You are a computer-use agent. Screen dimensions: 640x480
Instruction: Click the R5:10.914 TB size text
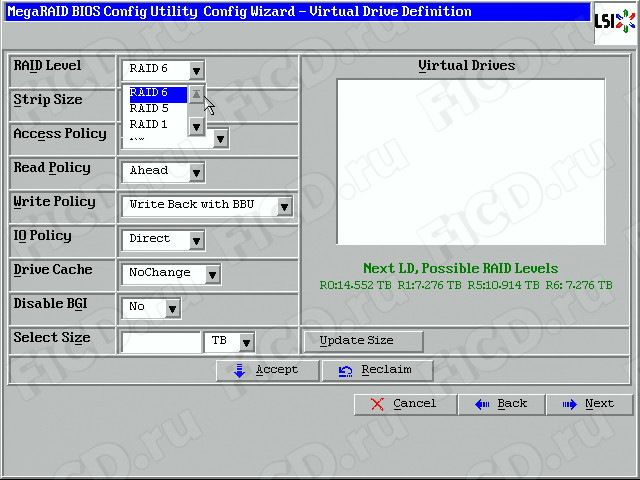[503, 285]
